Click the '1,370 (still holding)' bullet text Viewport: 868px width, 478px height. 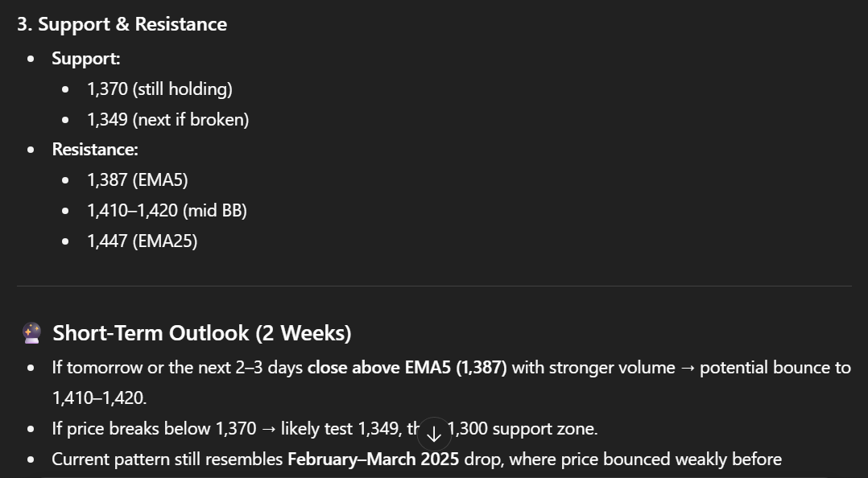point(159,89)
